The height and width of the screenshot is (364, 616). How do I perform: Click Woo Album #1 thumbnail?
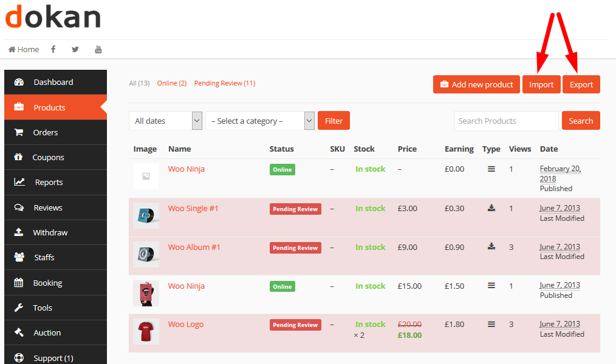click(146, 254)
